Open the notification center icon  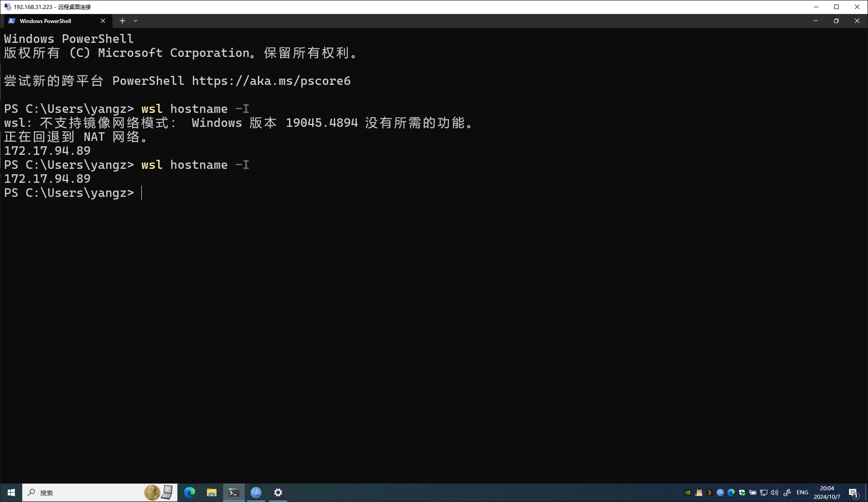click(x=853, y=493)
